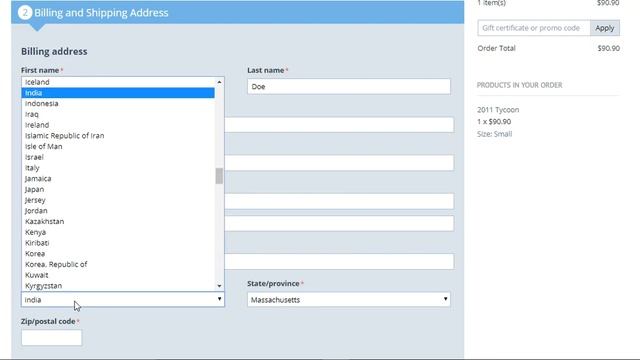Click the country list scroll-down arrow
The width and height of the screenshot is (640, 360).
(x=219, y=286)
